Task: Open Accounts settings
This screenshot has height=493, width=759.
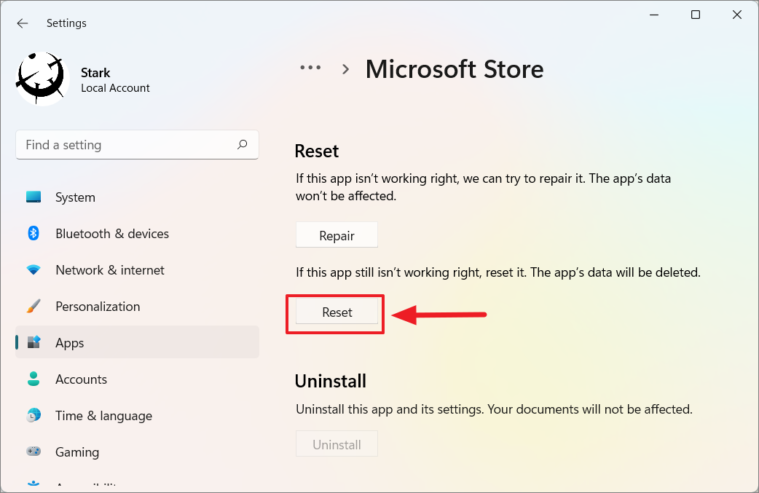Action: tap(137, 379)
